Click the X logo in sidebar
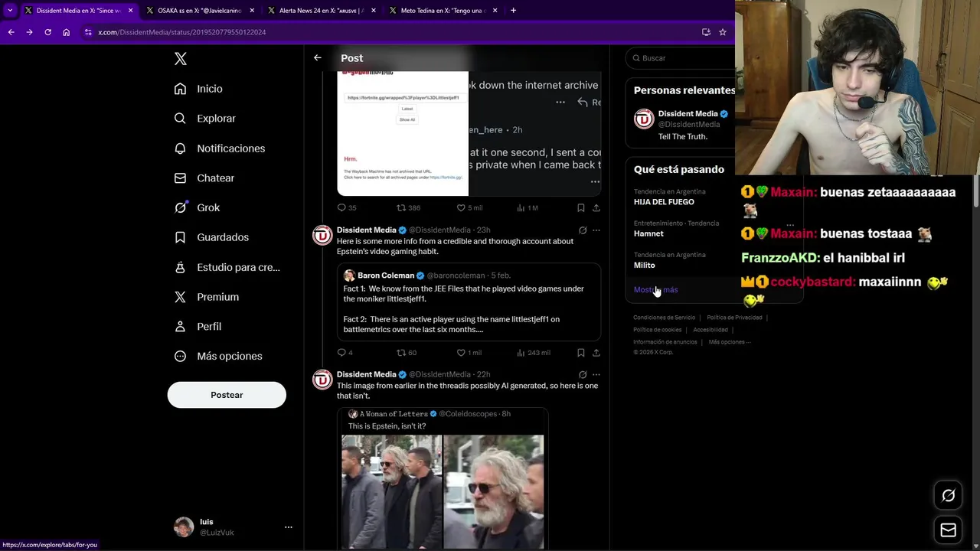The image size is (980, 551). click(180, 59)
